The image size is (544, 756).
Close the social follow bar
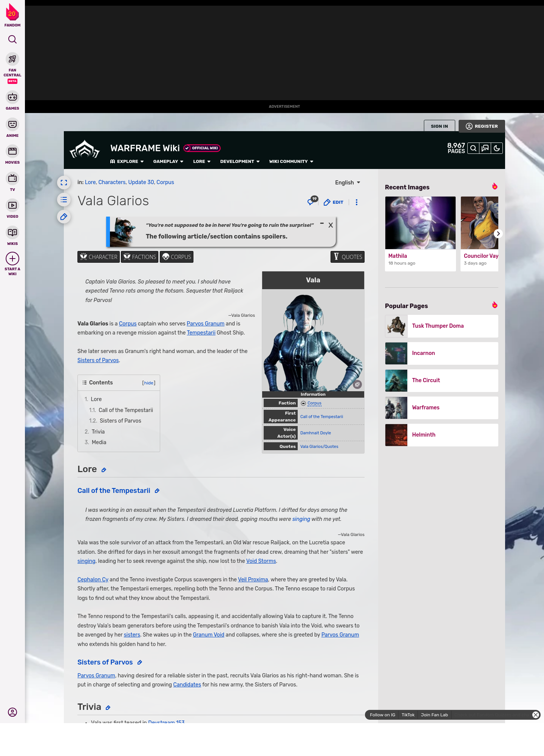[535, 714]
